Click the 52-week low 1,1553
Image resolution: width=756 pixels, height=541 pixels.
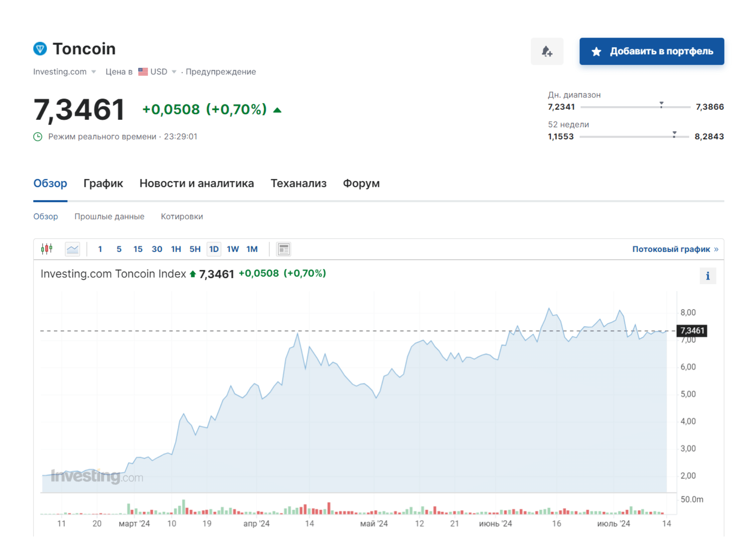coord(560,137)
